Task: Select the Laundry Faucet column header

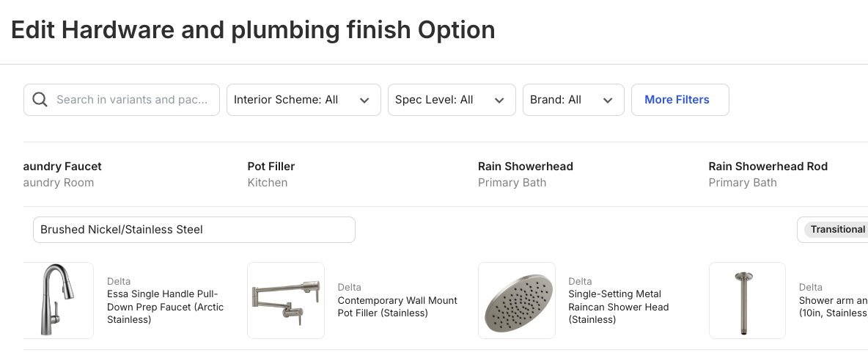Action: click(62, 167)
